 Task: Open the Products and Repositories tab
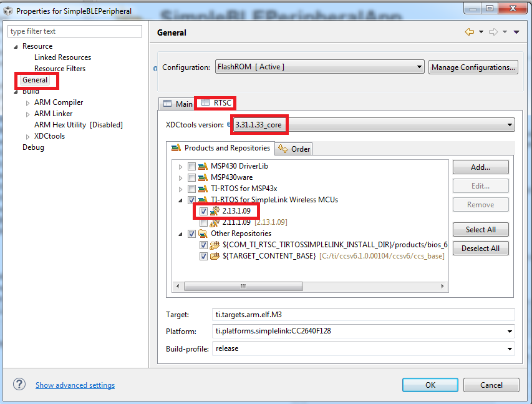point(221,148)
